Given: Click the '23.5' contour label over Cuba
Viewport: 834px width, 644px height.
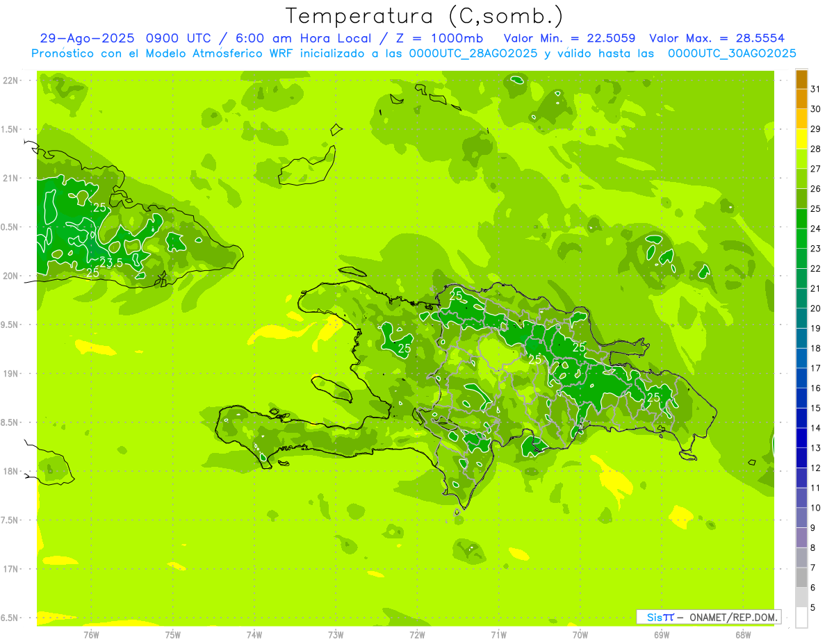Looking at the screenshot, I should click(111, 263).
